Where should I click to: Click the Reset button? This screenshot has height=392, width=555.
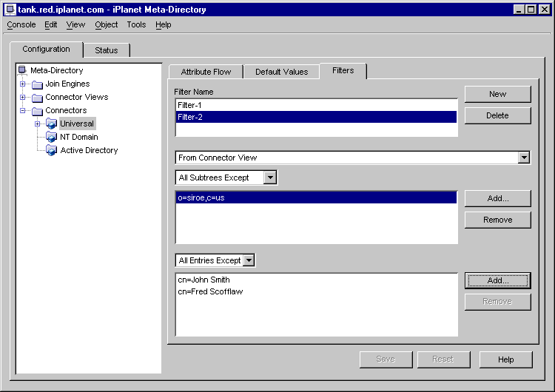click(443, 359)
